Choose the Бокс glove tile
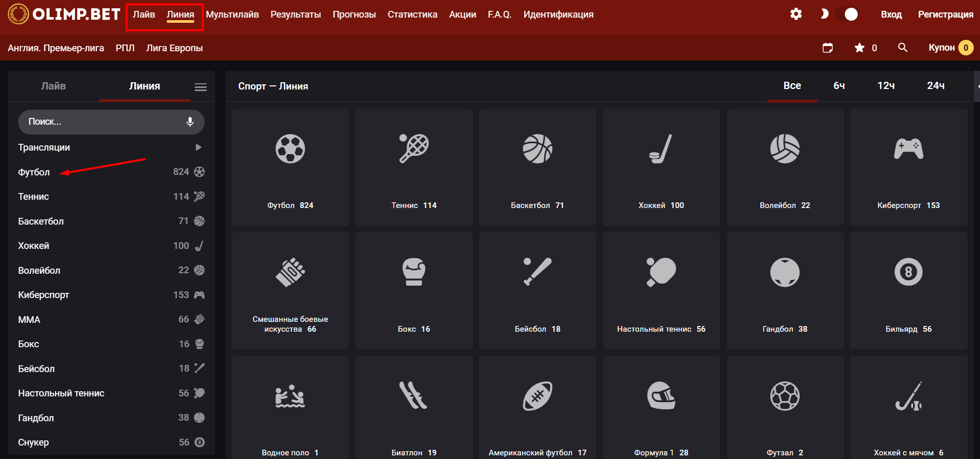The image size is (980, 459). pos(413,290)
